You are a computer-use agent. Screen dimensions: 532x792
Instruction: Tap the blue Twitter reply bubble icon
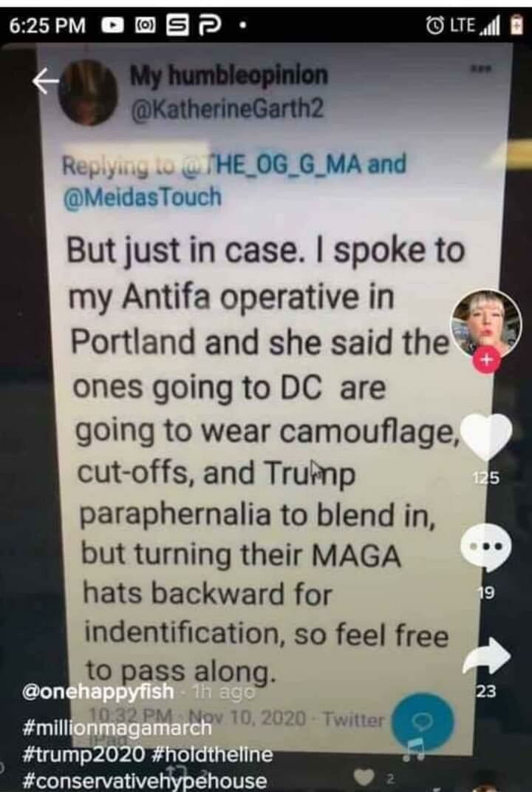pos(423,722)
